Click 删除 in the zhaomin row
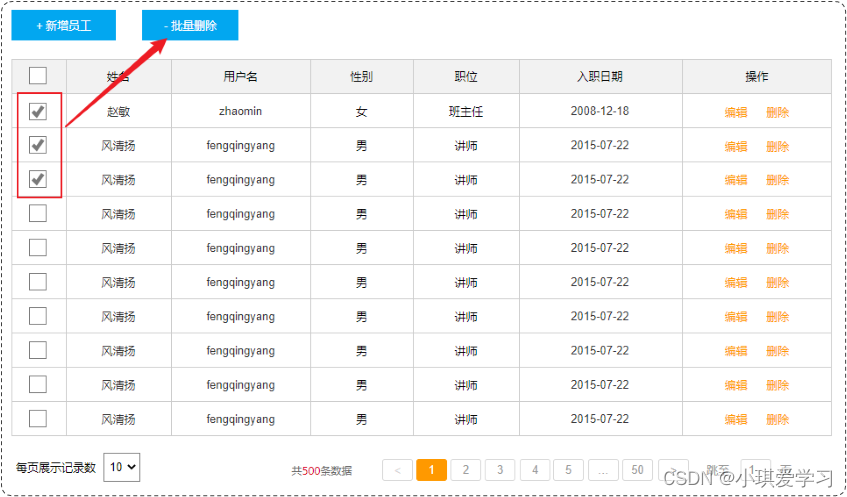This screenshot has height=497, width=847. click(x=777, y=112)
